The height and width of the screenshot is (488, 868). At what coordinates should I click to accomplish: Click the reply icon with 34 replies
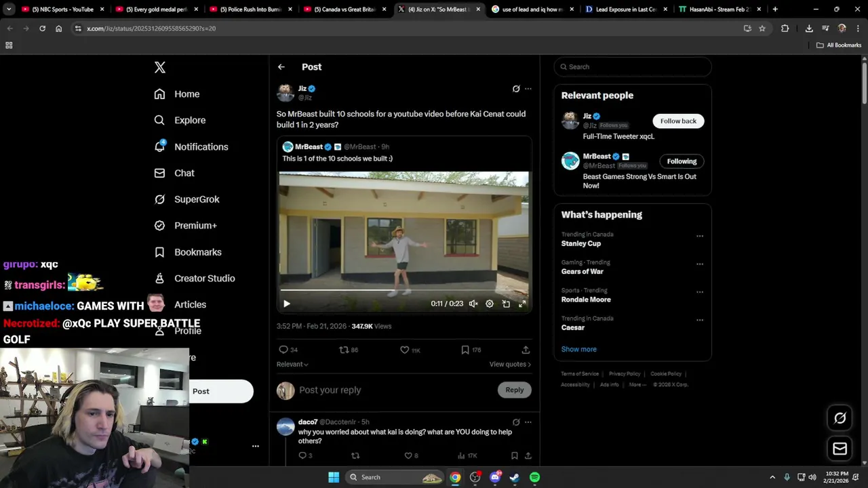coord(288,350)
